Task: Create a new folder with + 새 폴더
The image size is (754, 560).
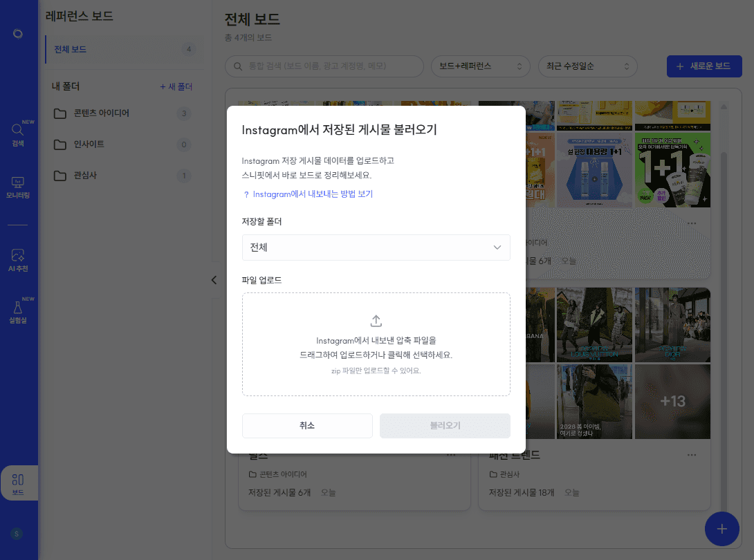Action: coord(176,86)
